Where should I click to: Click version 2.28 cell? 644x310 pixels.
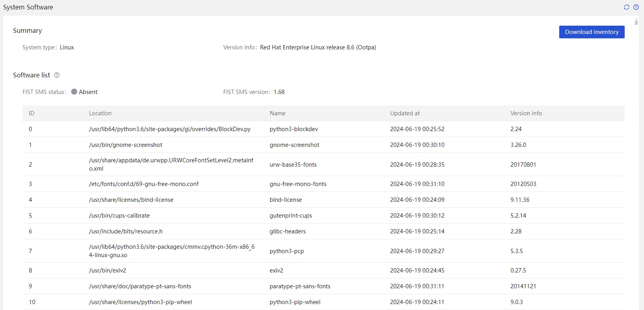[x=516, y=231]
